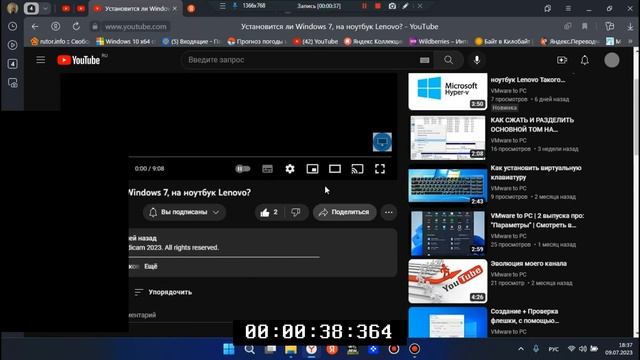Open 'Эволюция моего канала' video
The image size is (640, 360).
point(529,264)
